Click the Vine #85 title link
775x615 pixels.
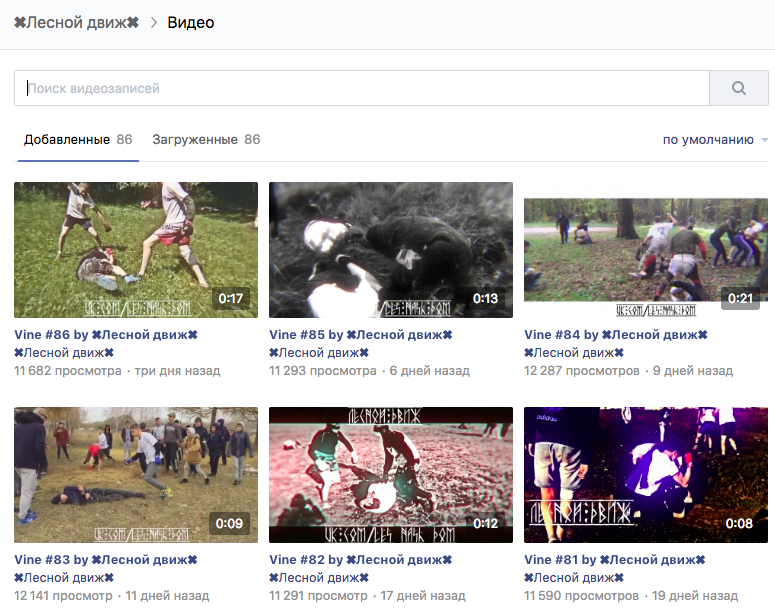[x=361, y=335]
